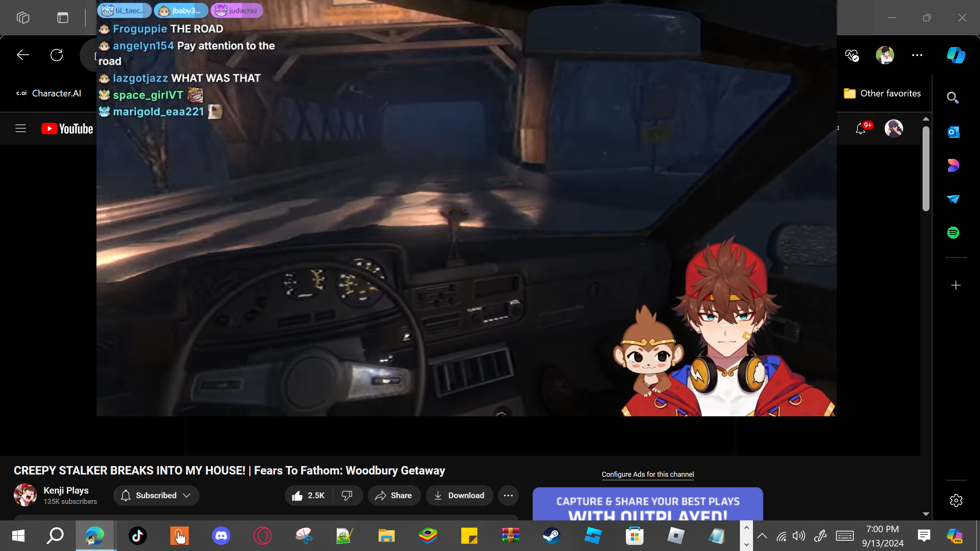This screenshot has height=551, width=980.
Task: Launch Steam from the taskbar
Action: (x=552, y=536)
